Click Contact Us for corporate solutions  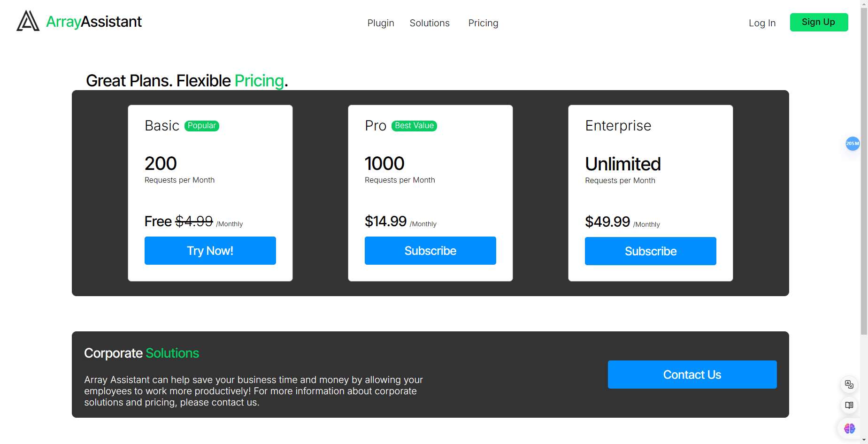692,375
